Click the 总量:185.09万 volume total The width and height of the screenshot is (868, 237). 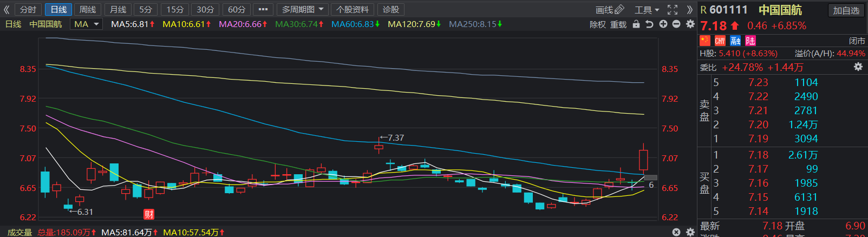coord(67,232)
